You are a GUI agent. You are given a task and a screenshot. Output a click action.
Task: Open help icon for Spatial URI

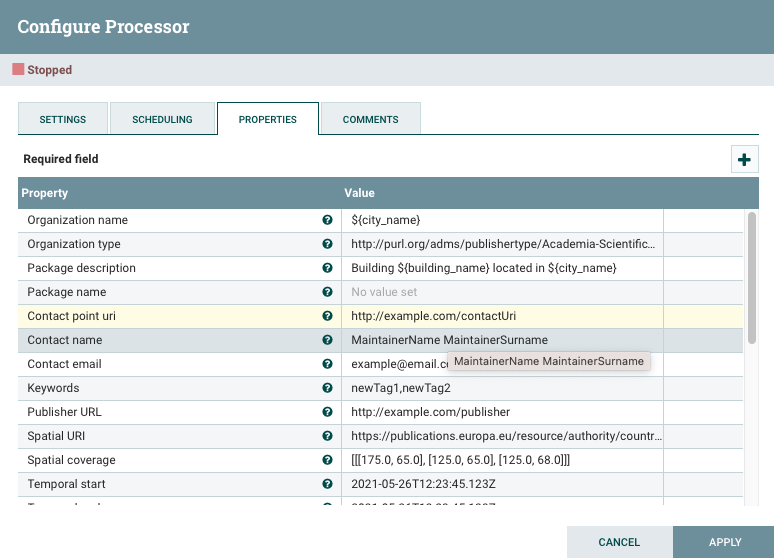[x=327, y=436]
